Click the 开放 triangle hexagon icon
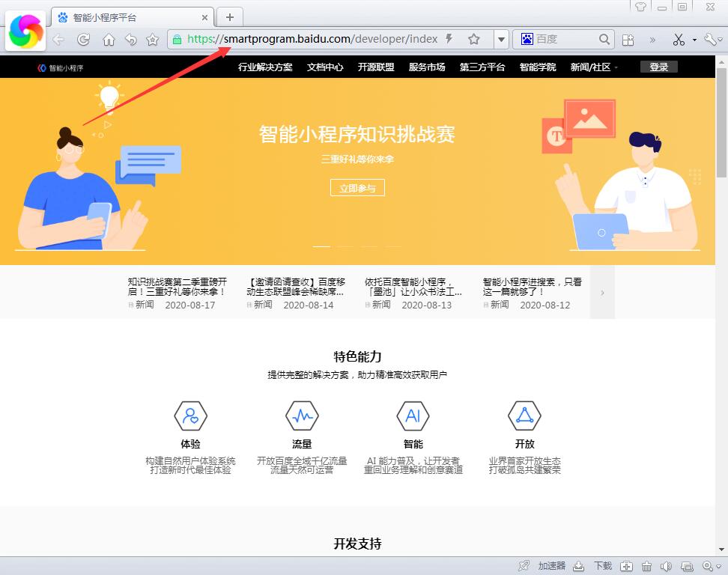The width and height of the screenshot is (728, 575). (x=524, y=416)
